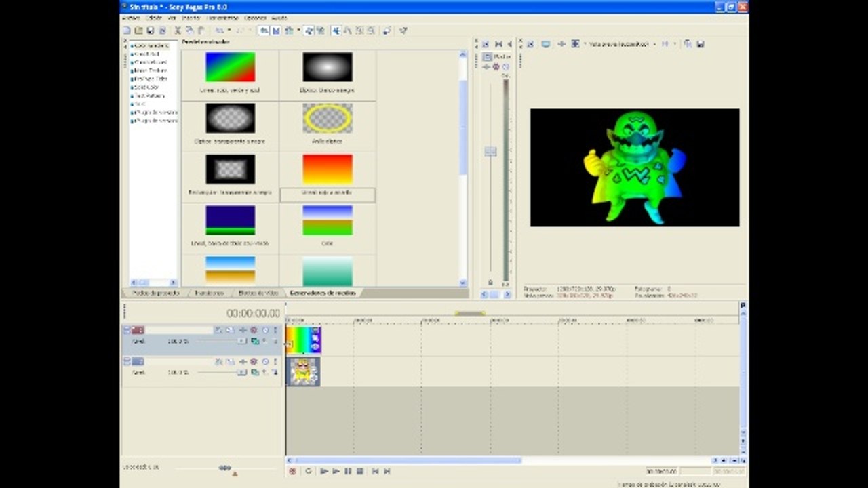Screen dimensions: 868x488
Task: Switch to the Efectos de vídeo tab
Action: point(258,293)
